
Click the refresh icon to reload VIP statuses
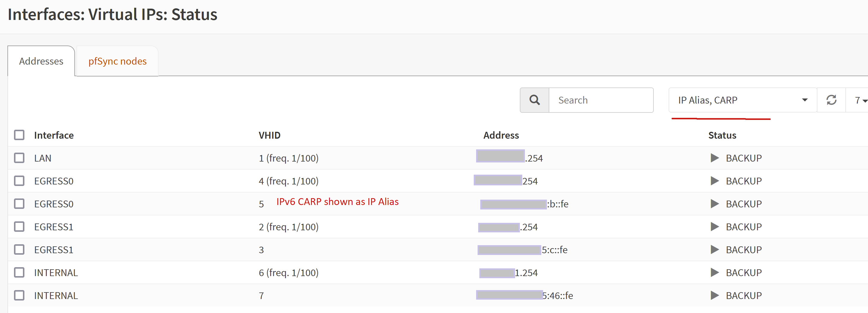point(831,100)
